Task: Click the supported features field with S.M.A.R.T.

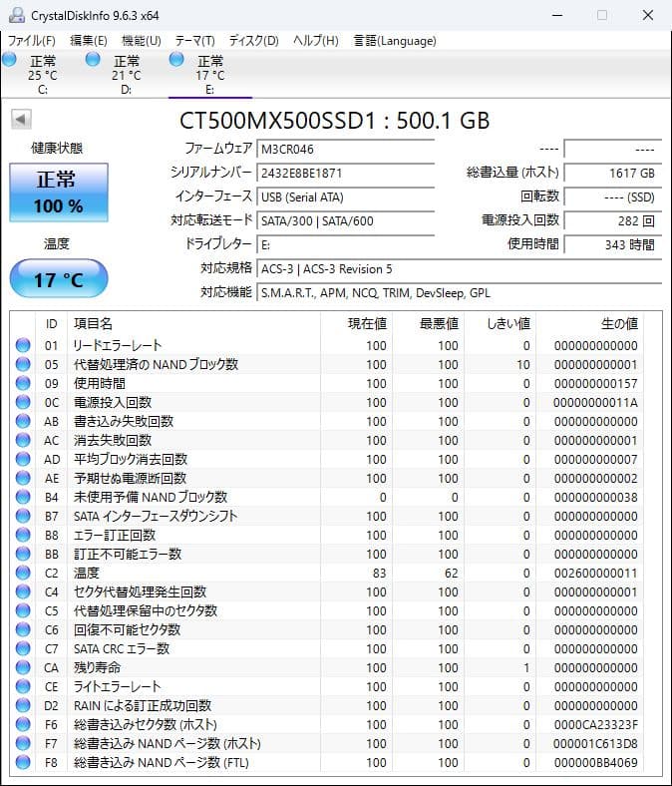Action: 459,292
